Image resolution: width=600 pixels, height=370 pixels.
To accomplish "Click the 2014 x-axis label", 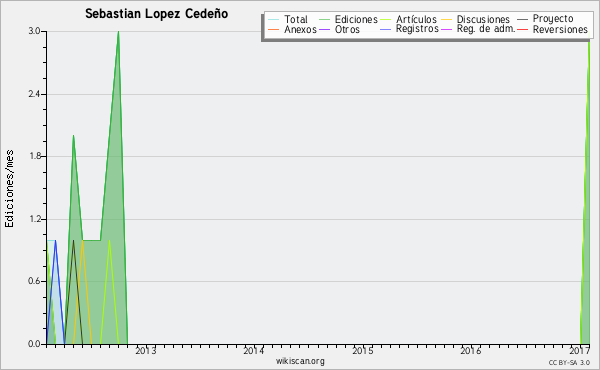I will click(254, 351).
